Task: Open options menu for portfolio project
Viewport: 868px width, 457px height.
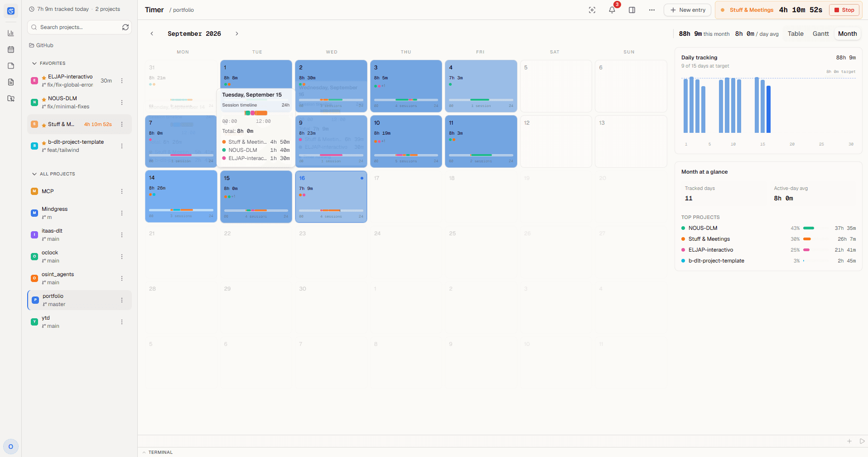Action: 122,300
